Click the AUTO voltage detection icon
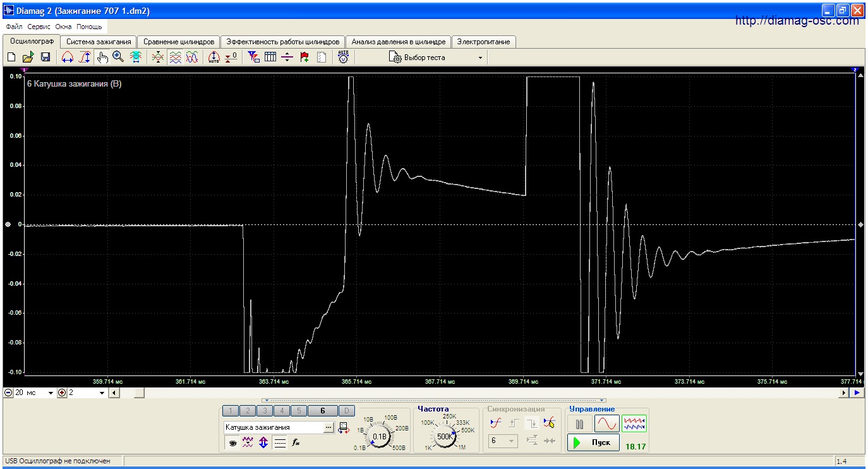This screenshot has height=469, width=868. [343, 57]
